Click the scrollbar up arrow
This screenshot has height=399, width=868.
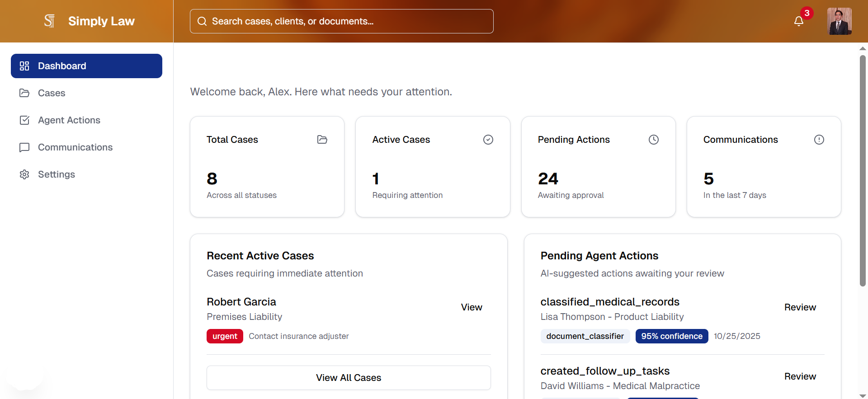[863, 48]
